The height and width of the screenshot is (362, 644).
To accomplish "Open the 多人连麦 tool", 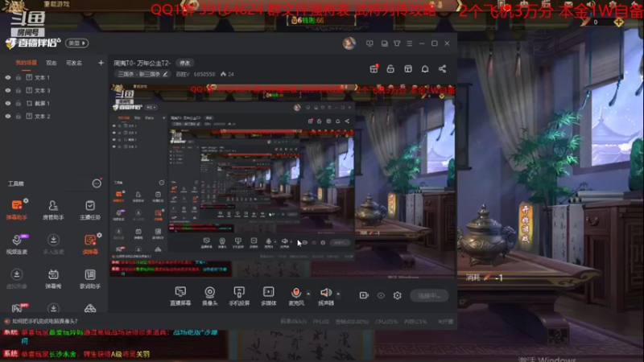I will tap(53, 244).
